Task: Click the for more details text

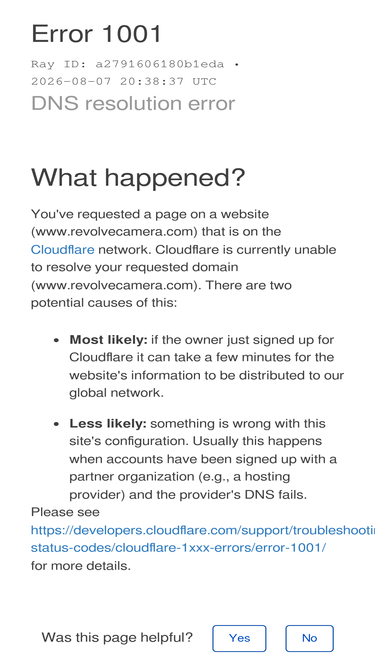Action: point(81,566)
